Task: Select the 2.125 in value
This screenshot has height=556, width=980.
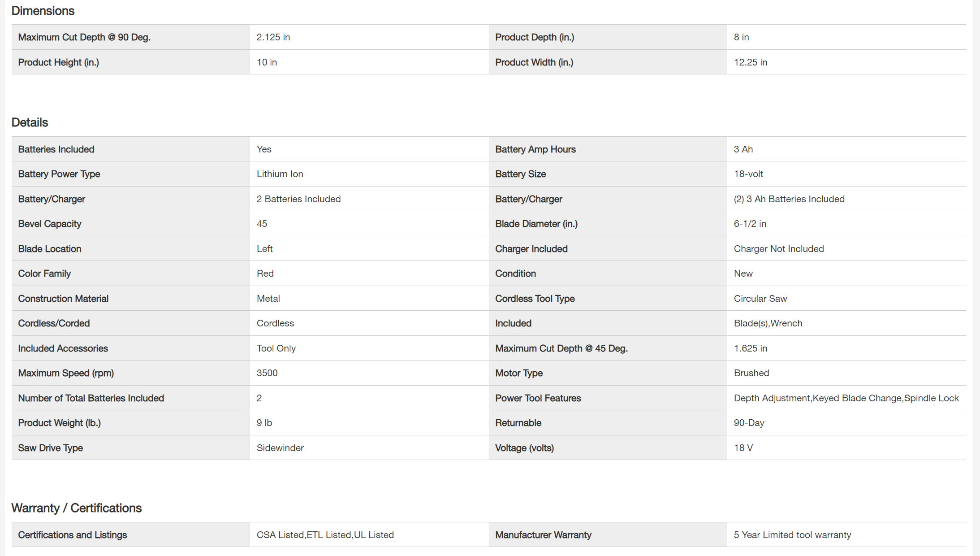Action: tap(273, 37)
